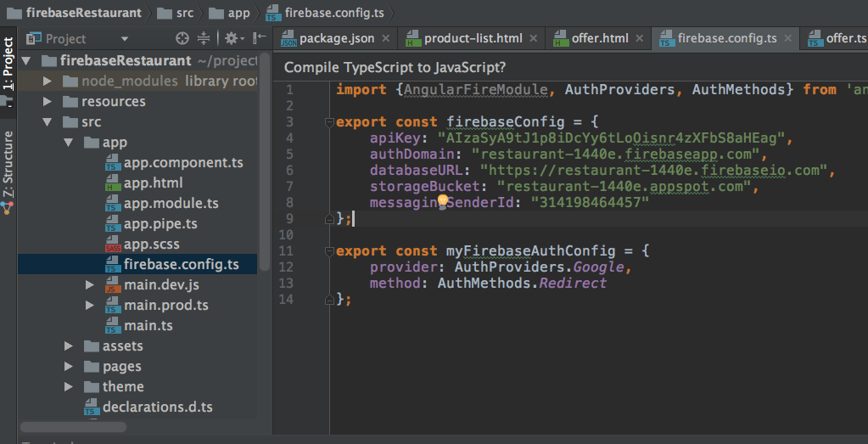Expand the main.dev.js file node

coord(90,285)
